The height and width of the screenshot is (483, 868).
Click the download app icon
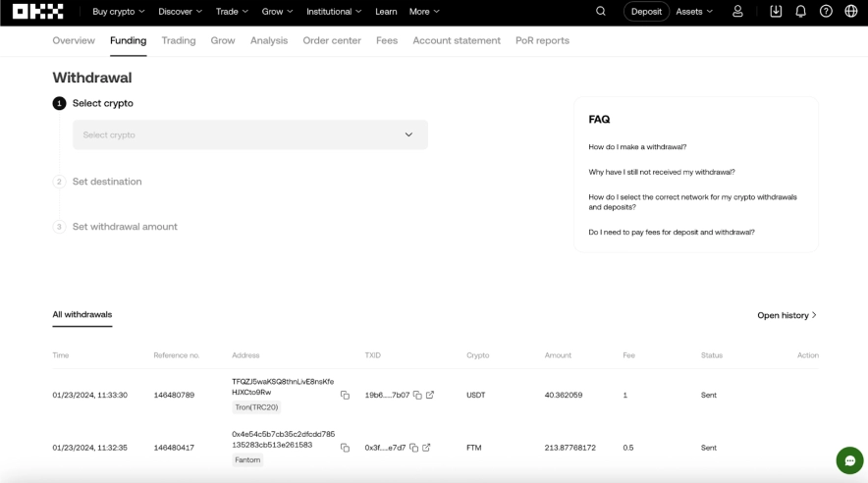tap(776, 12)
